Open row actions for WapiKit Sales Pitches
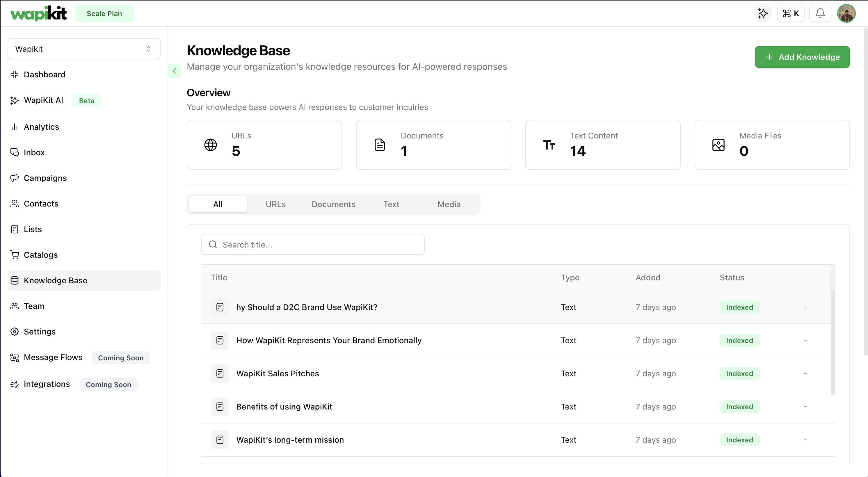 point(805,373)
